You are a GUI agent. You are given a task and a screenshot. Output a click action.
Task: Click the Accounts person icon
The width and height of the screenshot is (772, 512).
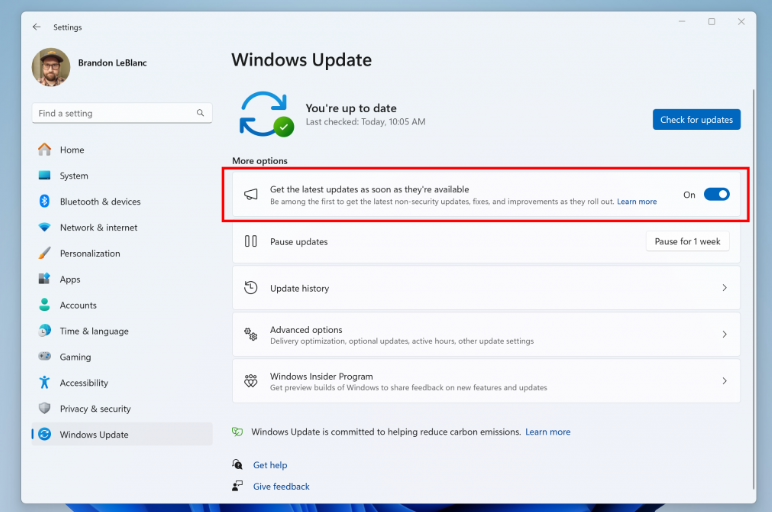(44, 305)
